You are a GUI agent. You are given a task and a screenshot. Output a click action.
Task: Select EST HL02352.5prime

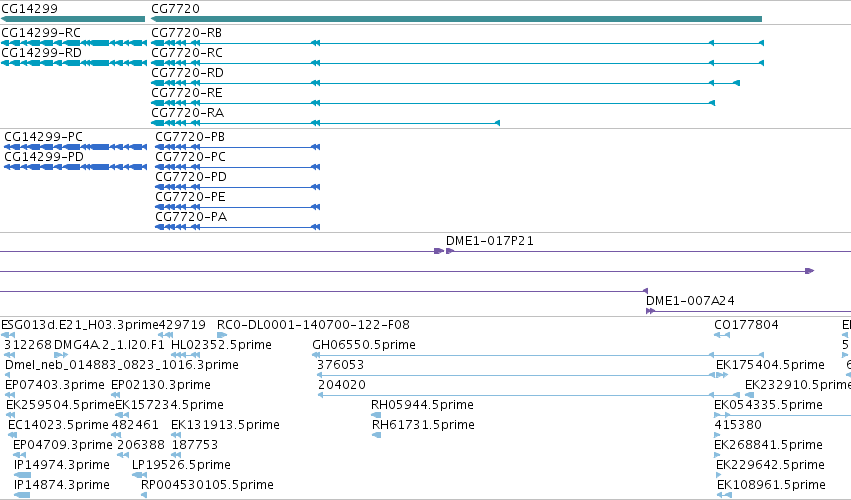221,345
